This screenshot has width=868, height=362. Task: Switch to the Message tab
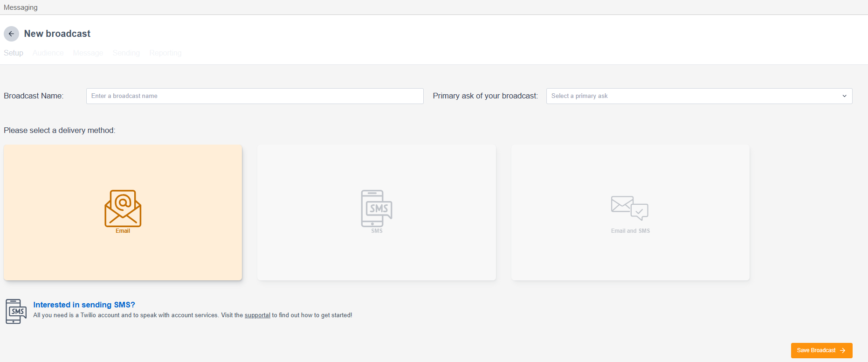coord(88,53)
